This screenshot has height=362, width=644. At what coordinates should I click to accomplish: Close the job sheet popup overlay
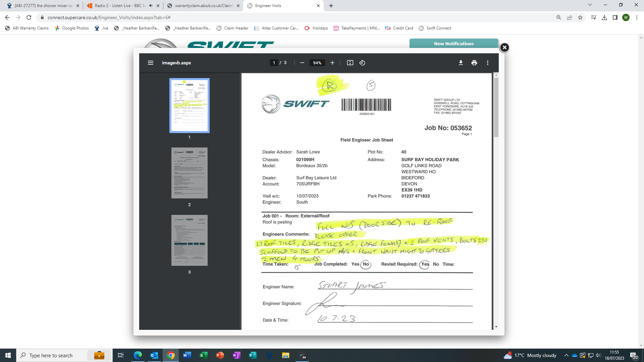504,48
